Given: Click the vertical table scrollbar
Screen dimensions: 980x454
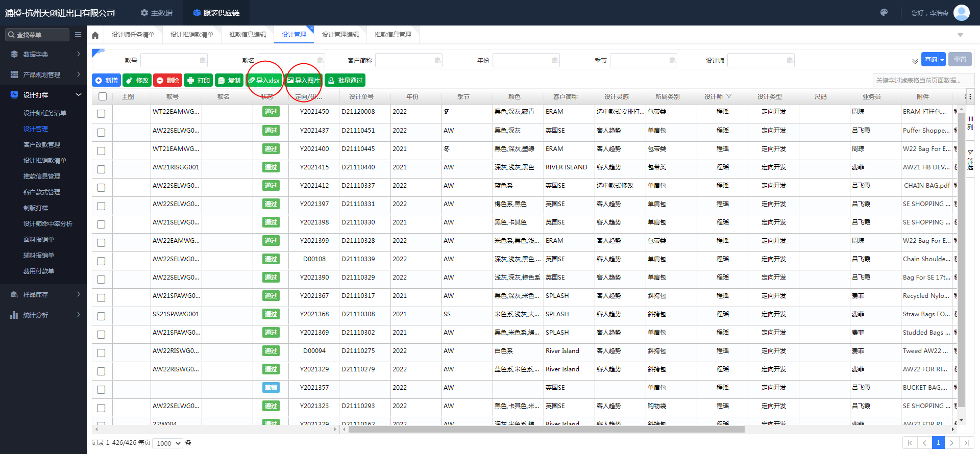Looking at the screenshot, I should [x=961, y=260].
